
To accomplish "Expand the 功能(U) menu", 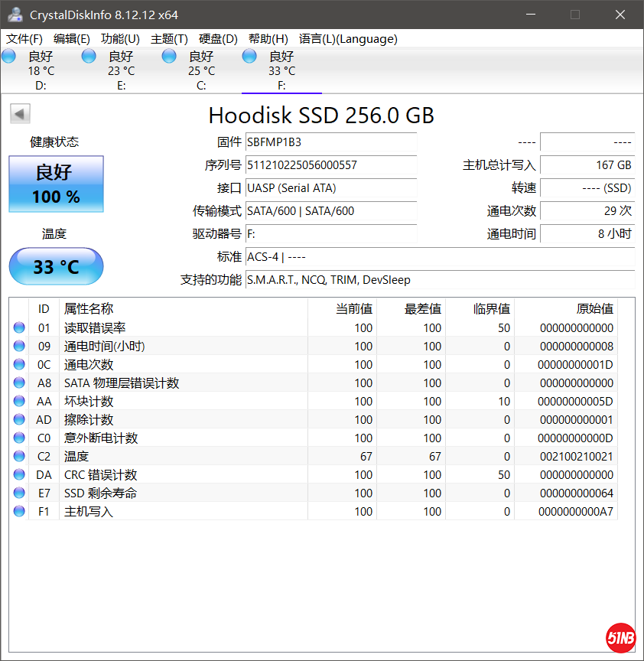I will coord(120,39).
